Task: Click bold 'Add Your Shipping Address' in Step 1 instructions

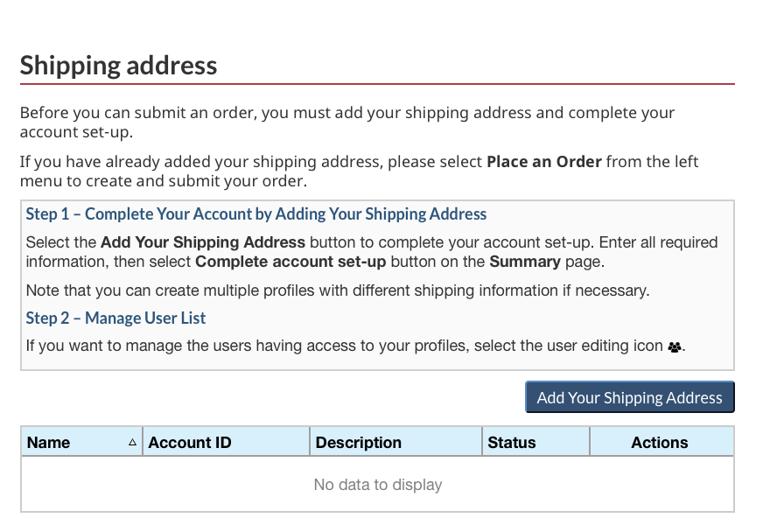Action: pos(203,242)
